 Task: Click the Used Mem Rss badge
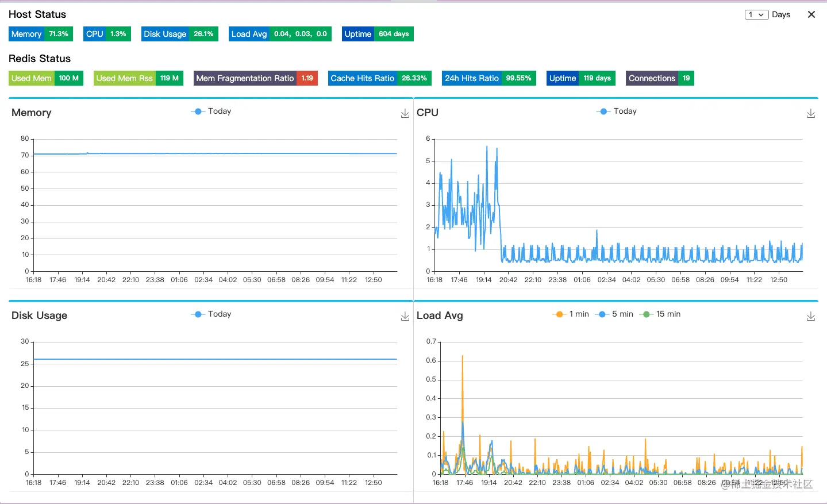click(139, 78)
